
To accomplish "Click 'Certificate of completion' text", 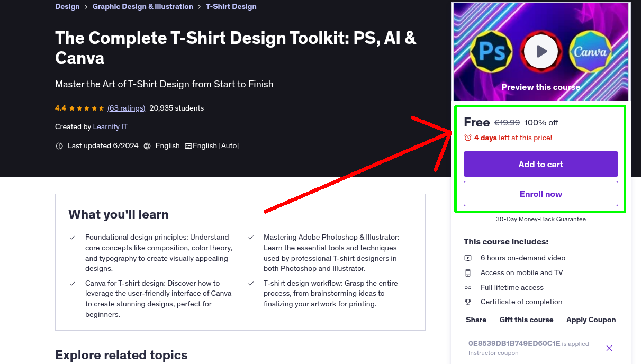I will pyautogui.click(x=521, y=302).
